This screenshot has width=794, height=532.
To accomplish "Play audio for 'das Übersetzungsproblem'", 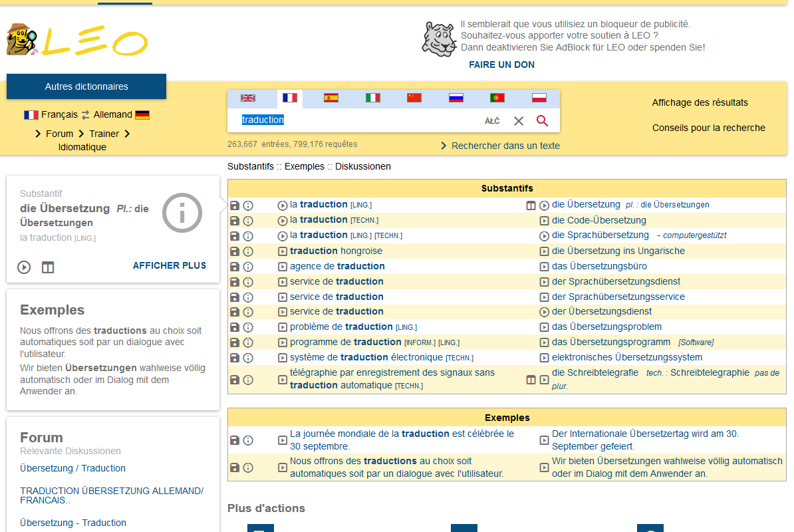I will click(x=545, y=327).
